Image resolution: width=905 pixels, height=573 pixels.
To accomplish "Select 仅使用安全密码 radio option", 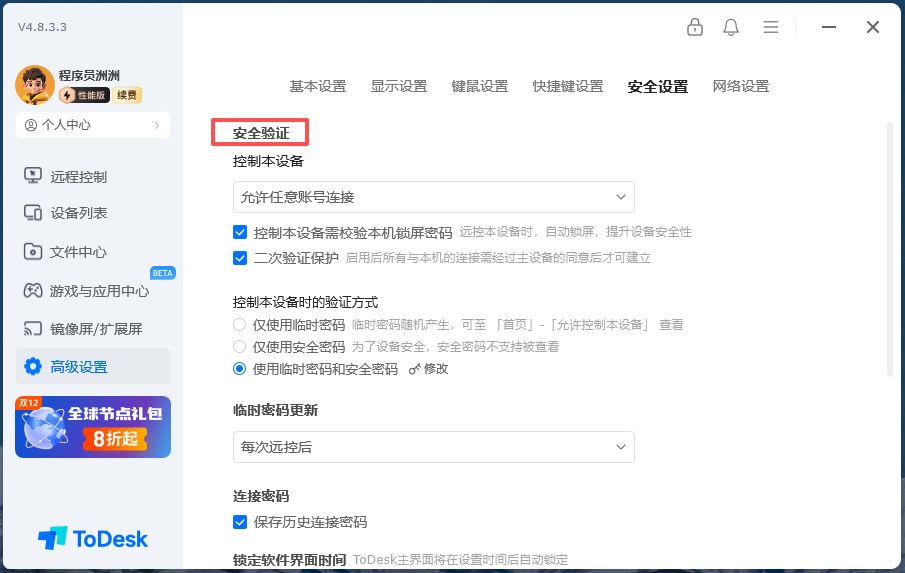I will pos(240,346).
